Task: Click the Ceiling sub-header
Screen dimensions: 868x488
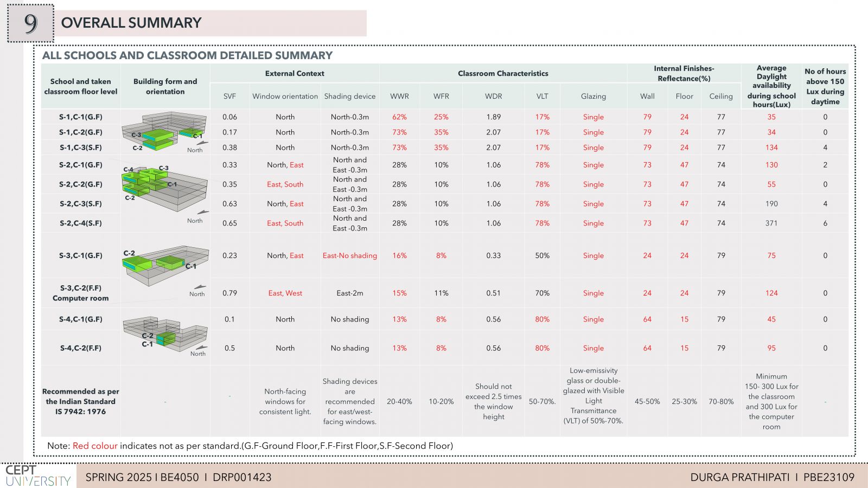Action: 721,96
